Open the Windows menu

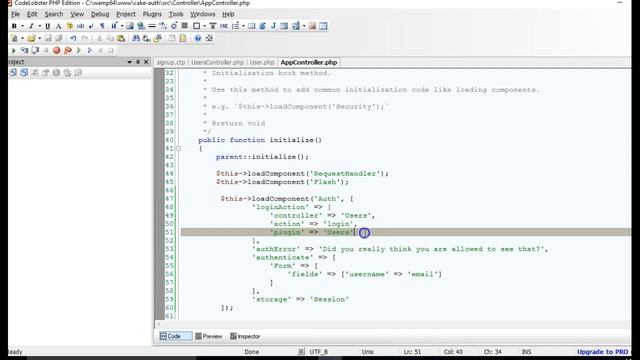coord(202,14)
